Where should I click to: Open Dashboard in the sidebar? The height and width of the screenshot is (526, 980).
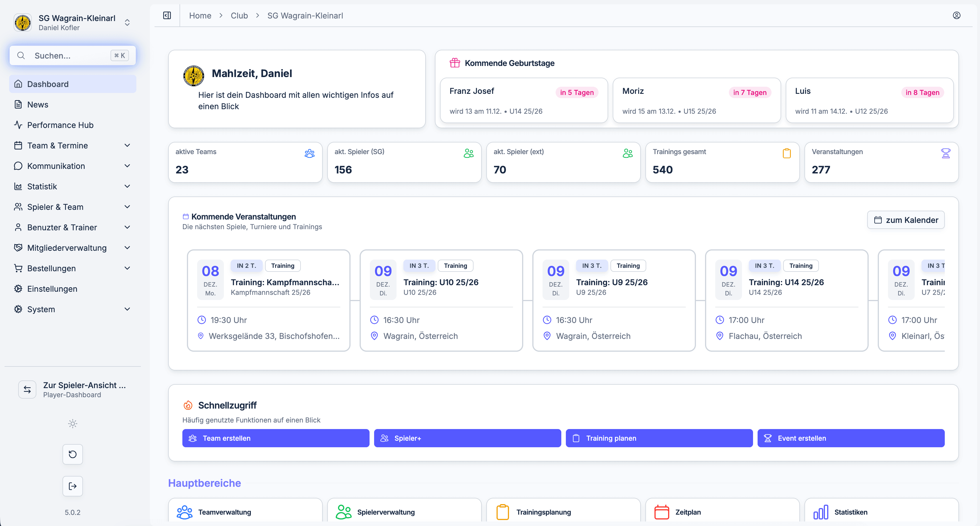click(73, 84)
